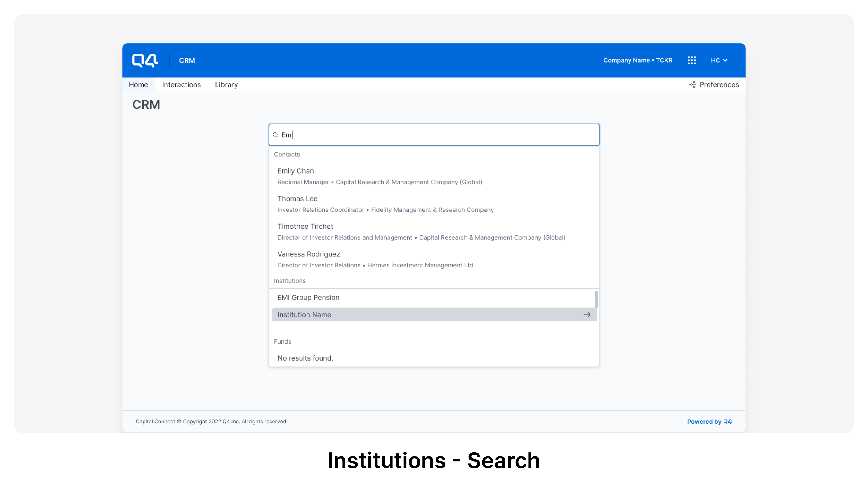
Task: Click the Preferences sliders icon
Action: pos(693,84)
